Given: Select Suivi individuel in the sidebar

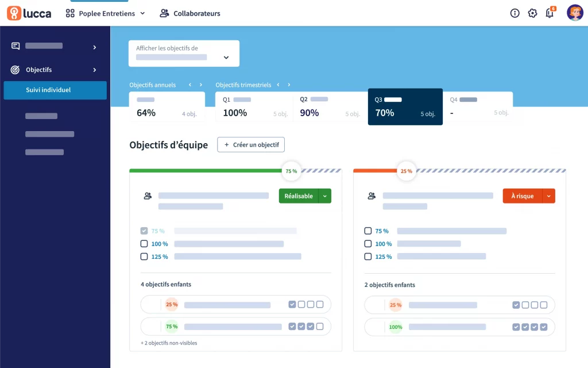Looking at the screenshot, I should click(55, 90).
